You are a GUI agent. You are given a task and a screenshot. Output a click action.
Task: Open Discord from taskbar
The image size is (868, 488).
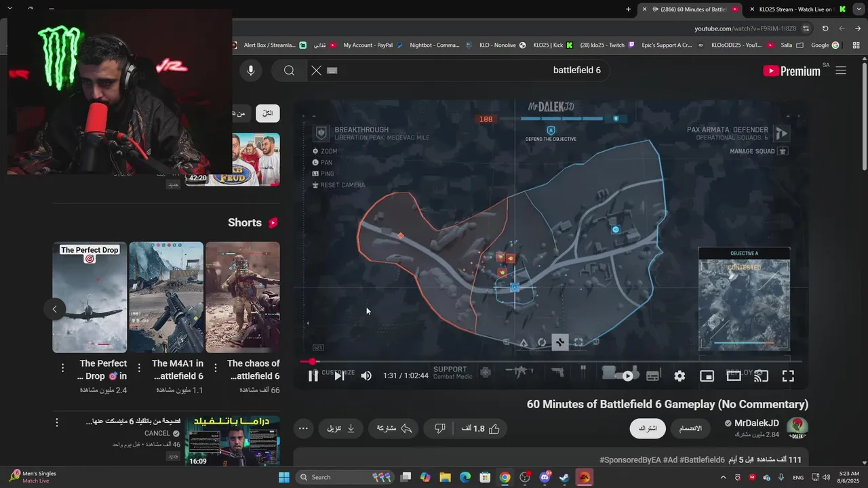545,477
